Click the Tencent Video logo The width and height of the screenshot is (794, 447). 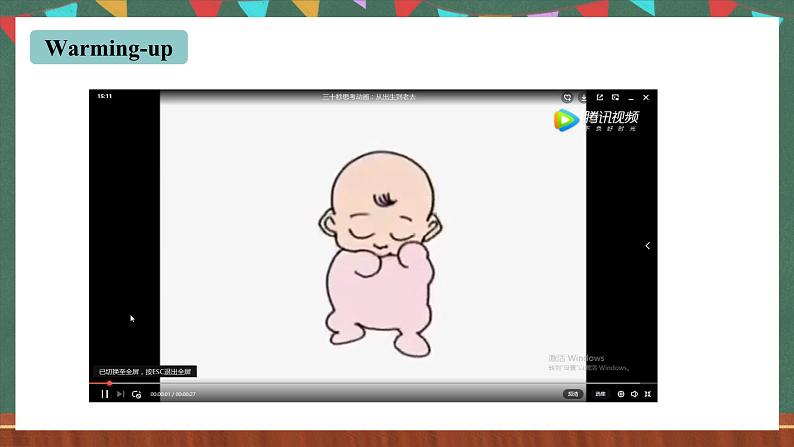[x=597, y=120]
